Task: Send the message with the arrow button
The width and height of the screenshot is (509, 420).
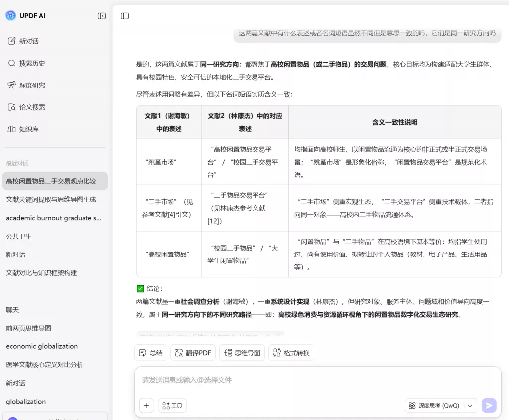Action: coord(489,405)
